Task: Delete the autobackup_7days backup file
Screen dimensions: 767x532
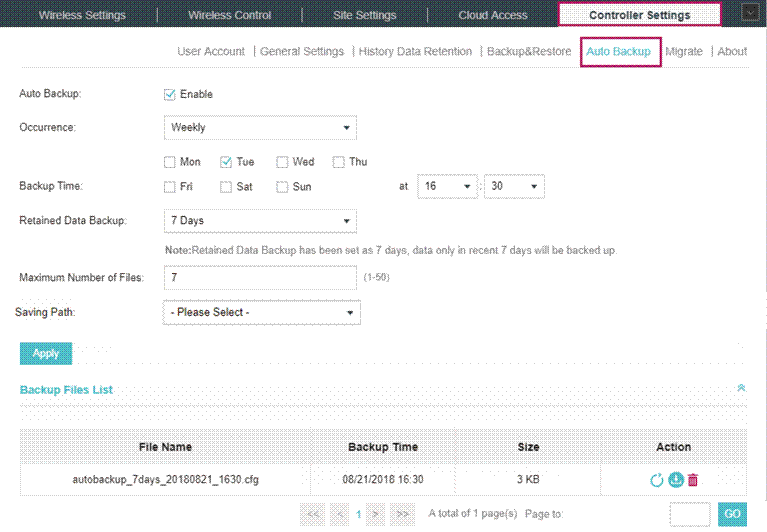Action: 693,480
